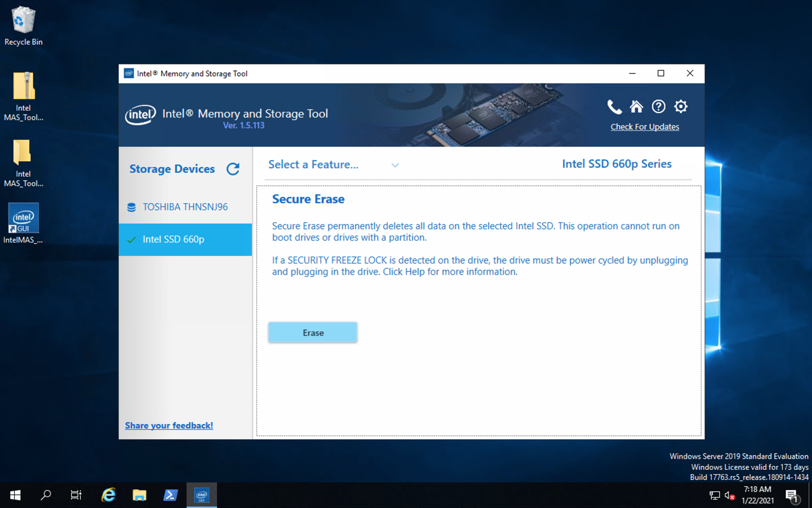The image size is (812, 508).
Task: Open Recycle Bin on desktop
Action: pos(23,26)
